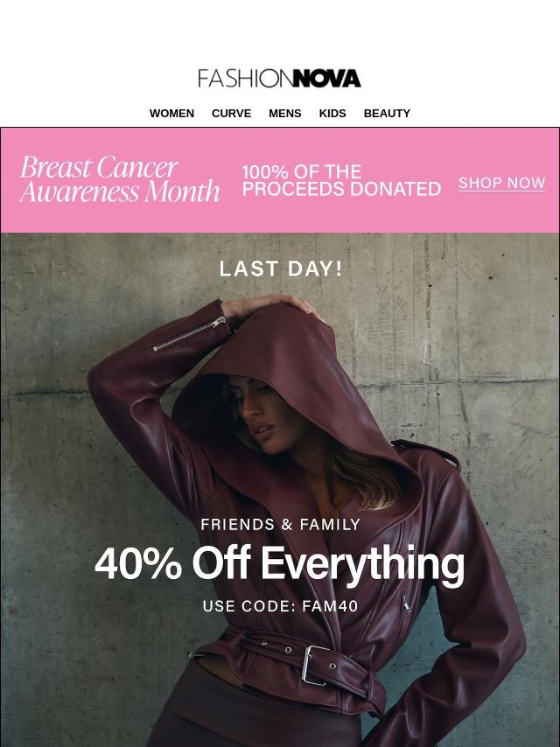Image resolution: width=560 pixels, height=747 pixels.
Task: Click the small pocket zipper on jacket
Action: click(x=405, y=604)
